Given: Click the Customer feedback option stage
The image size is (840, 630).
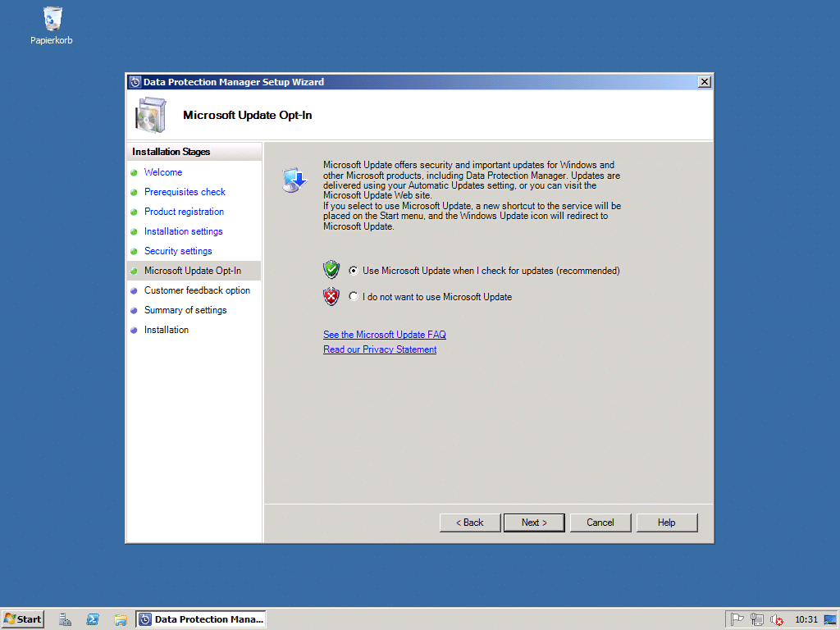Looking at the screenshot, I should tap(197, 290).
